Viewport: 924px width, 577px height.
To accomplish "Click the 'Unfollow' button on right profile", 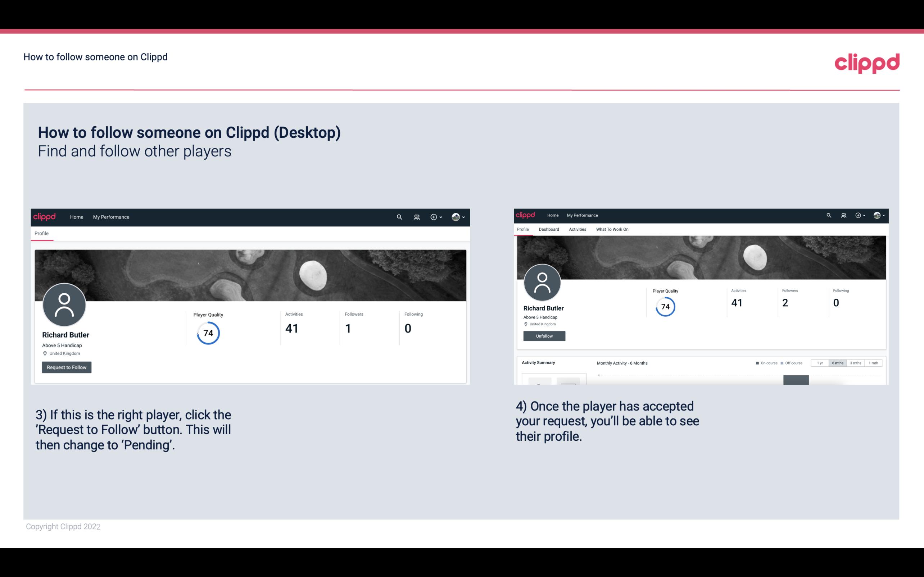I will (x=543, y=336).
